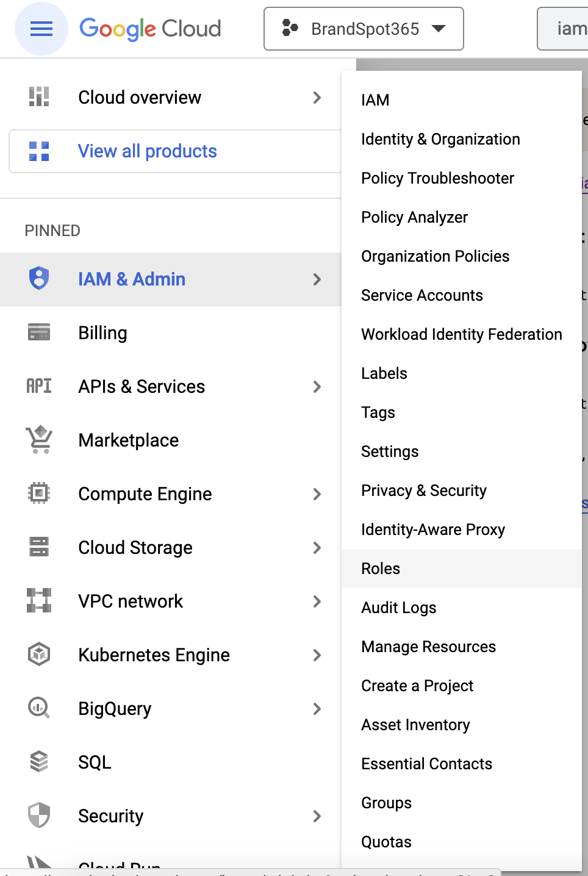Screen dimensions: 588x876
Task: Open Privacy & Security
Action: 461,490
